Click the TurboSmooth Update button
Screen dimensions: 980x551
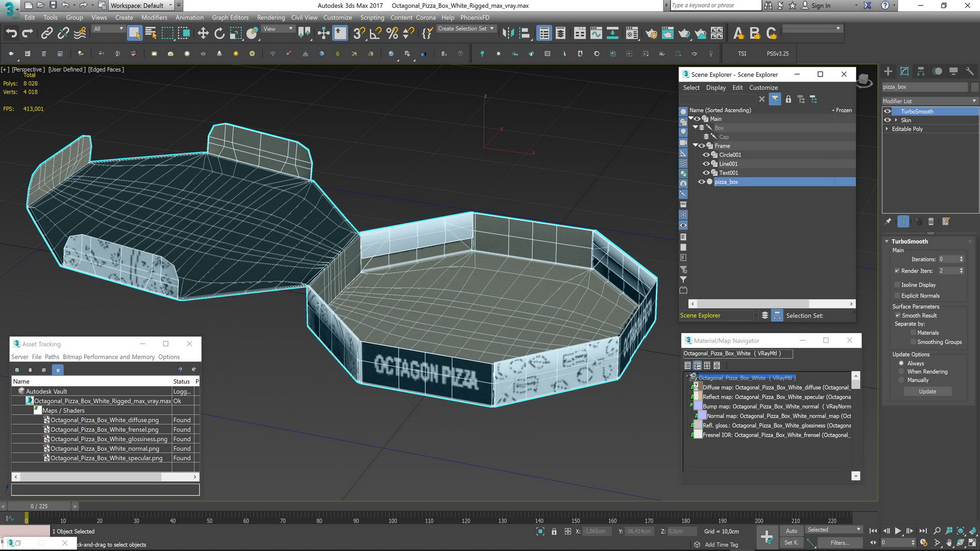tap(927, 391)
